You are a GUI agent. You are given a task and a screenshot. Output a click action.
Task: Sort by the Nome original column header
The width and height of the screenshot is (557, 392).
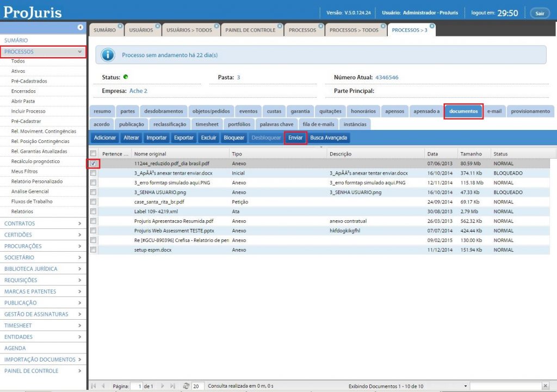tap(181, 154)
